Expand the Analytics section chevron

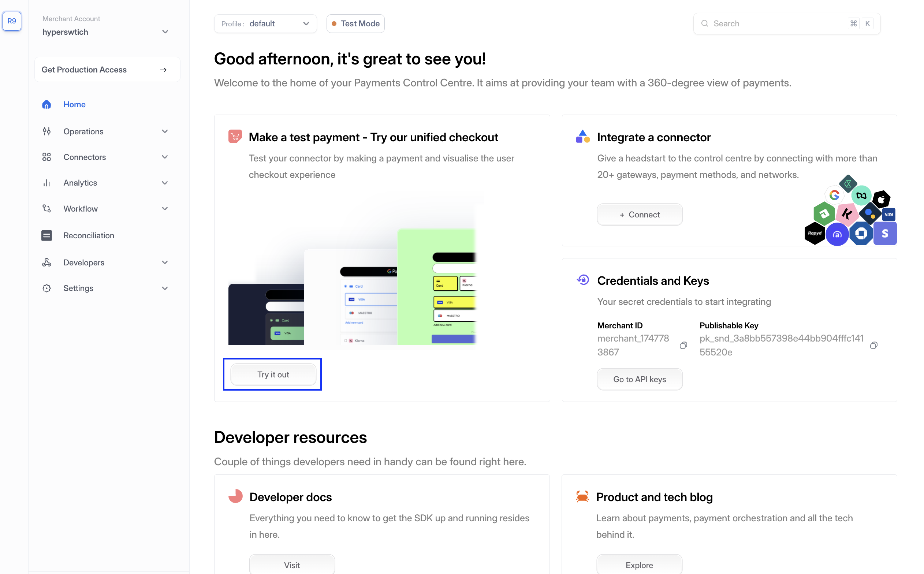tap(165, 183)
